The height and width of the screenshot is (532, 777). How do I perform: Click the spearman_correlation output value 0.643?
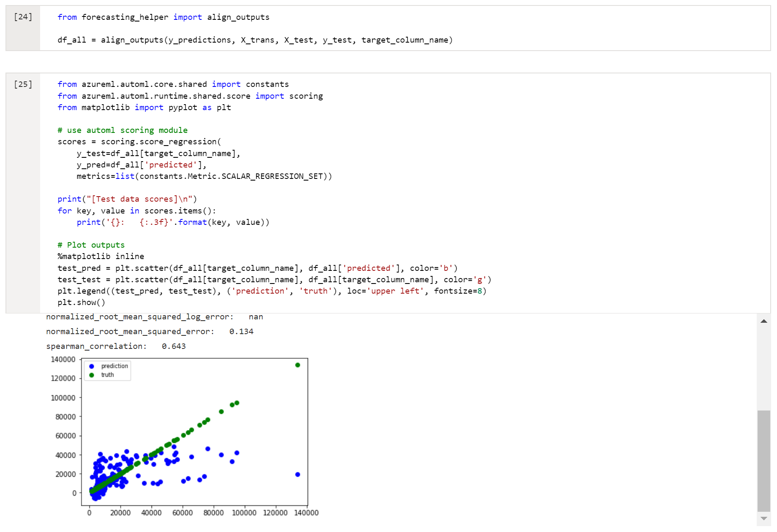coord(174,346)
